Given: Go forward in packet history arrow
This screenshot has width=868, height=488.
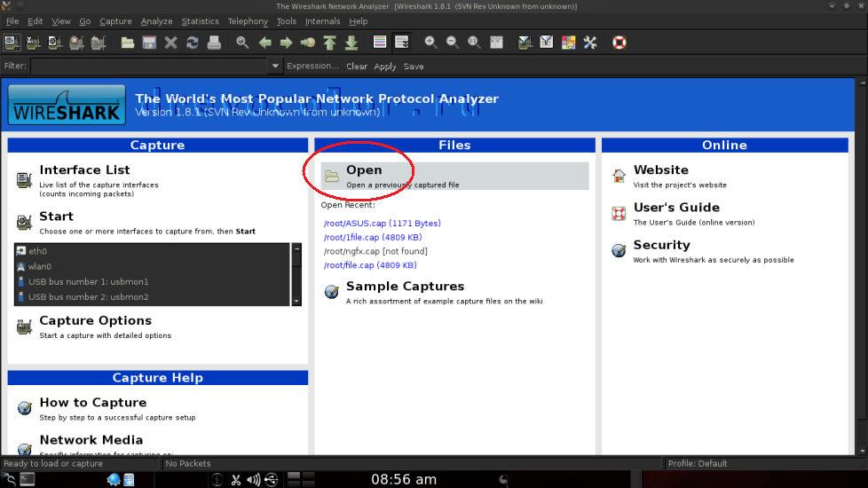Looking at the screenshot, I should [x=286, y=43].
